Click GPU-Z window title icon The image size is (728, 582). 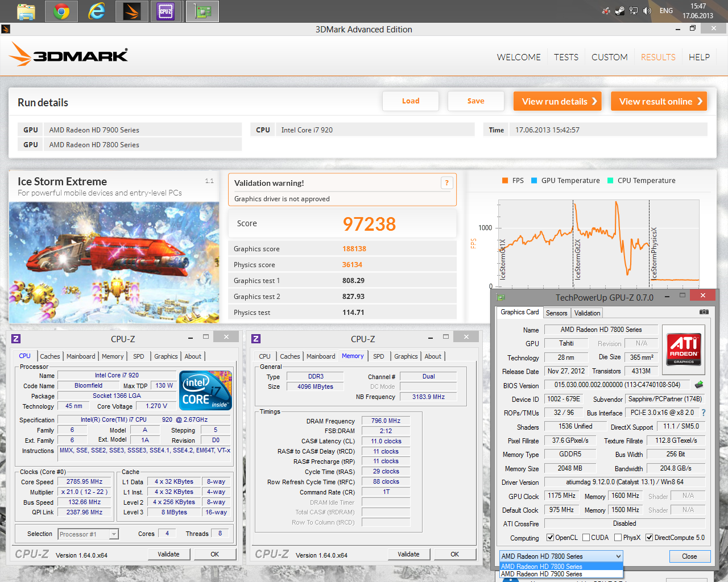pos(501,297)
